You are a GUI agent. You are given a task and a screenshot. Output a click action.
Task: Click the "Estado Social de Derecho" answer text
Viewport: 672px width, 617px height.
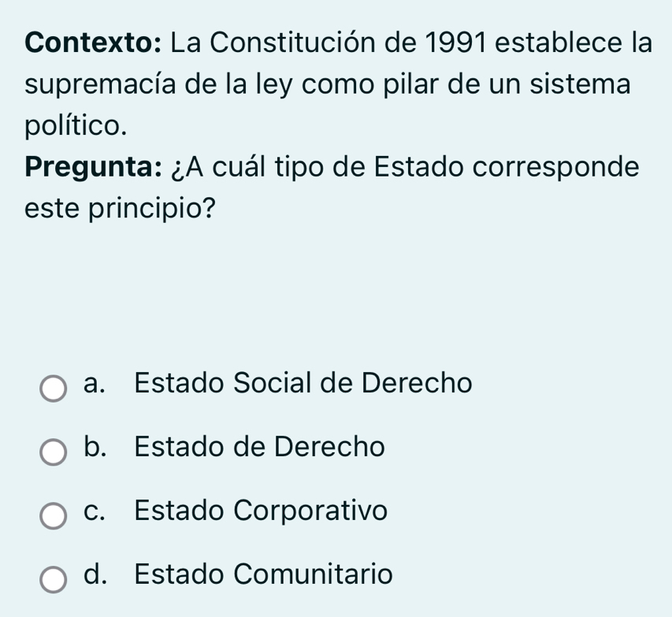coord(303,384)
